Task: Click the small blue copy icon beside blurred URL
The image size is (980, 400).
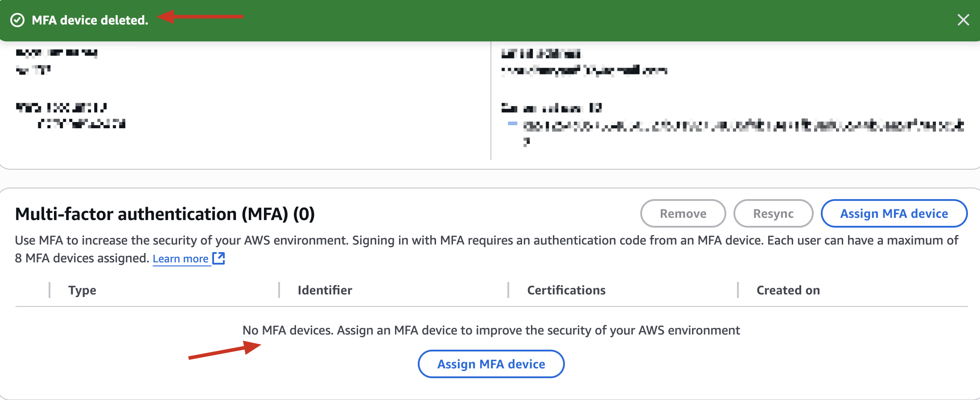Action: click(x=512, y=123)
